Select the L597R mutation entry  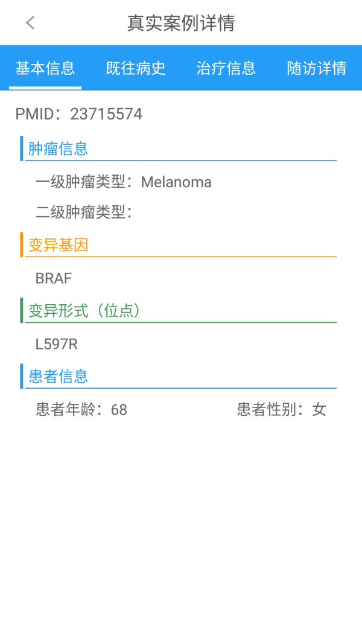[57, 344]
